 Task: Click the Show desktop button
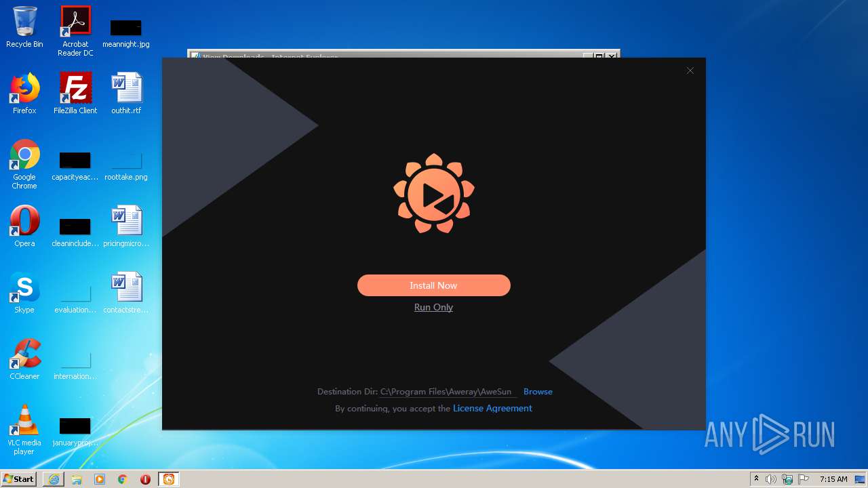pos(861,479)
